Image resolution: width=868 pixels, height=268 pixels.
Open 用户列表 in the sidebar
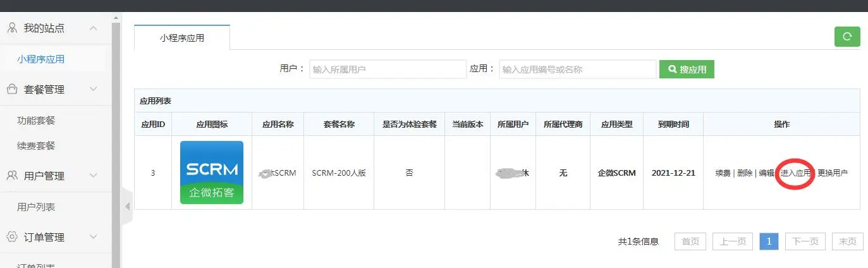36,207
